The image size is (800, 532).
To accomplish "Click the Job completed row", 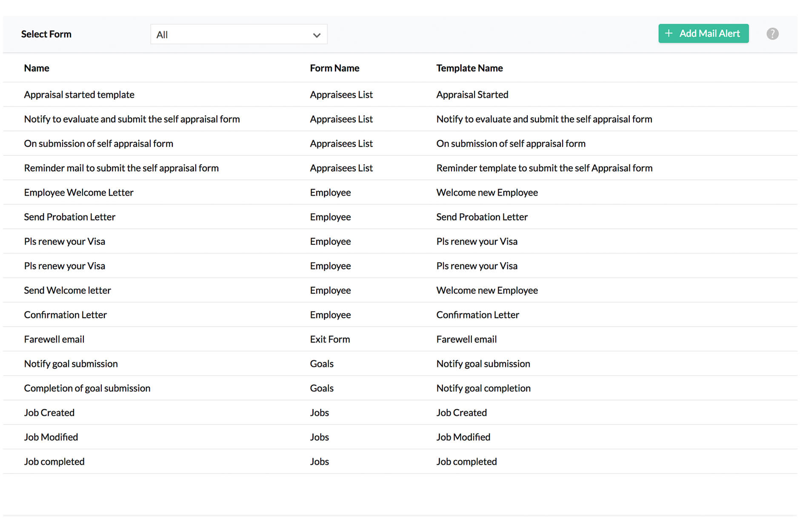I will click(x=54, y=461).
